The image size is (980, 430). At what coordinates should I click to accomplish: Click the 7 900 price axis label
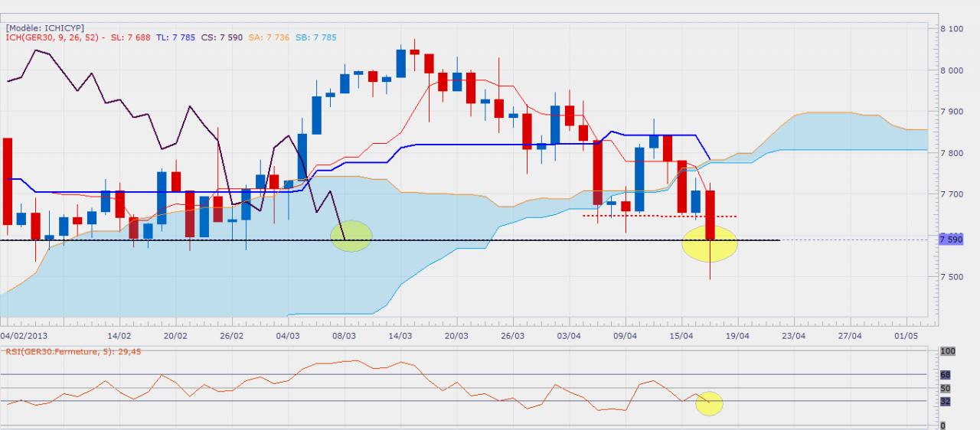pyautogui.click(x=952, y=112)
